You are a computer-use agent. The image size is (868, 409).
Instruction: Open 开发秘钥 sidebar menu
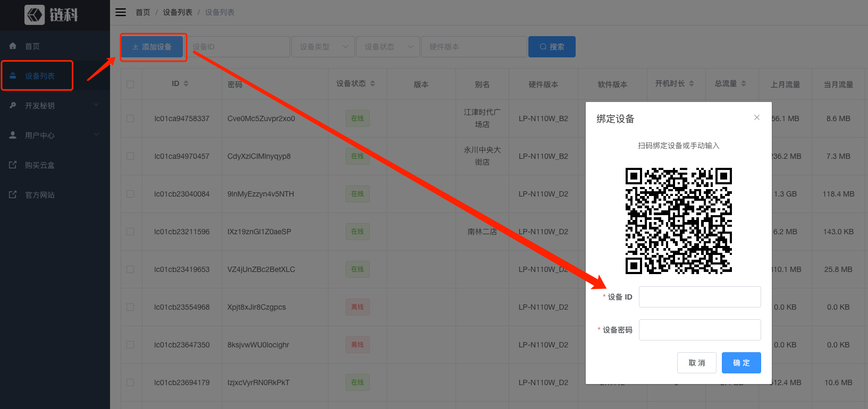pos(55,106)
